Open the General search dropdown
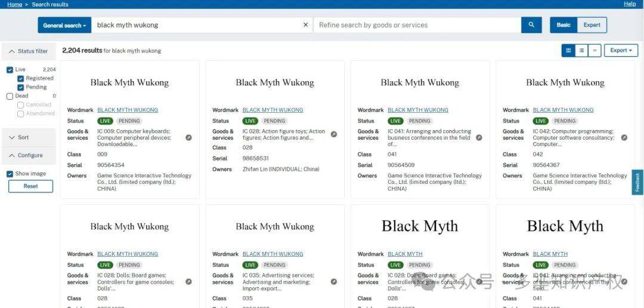Screen dimensions: 644x308 [x=64, y=25]
